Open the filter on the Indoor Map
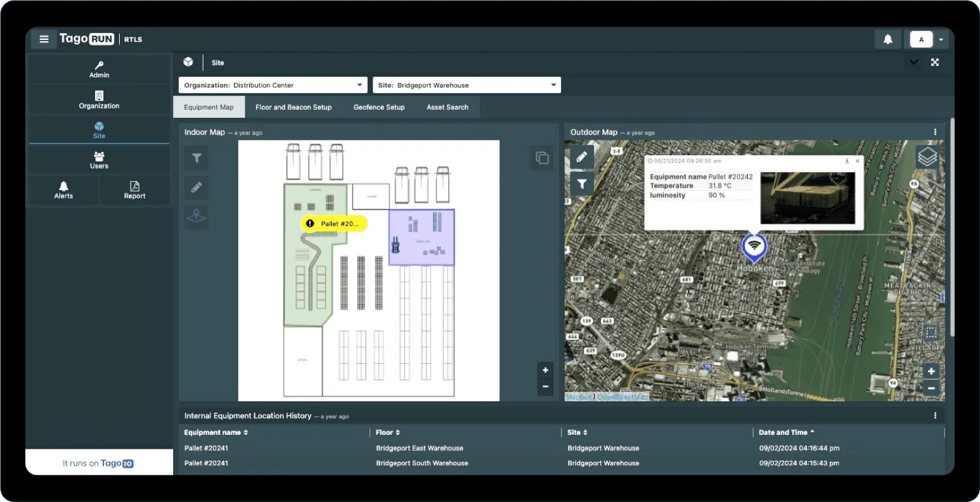This screenshot has width=980, height=502. (196, 158)
